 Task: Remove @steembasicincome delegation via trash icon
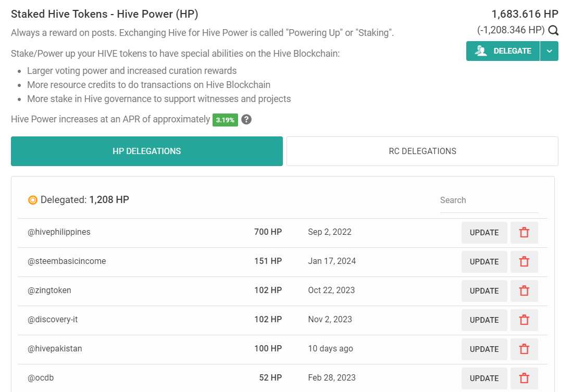point(524,262)
